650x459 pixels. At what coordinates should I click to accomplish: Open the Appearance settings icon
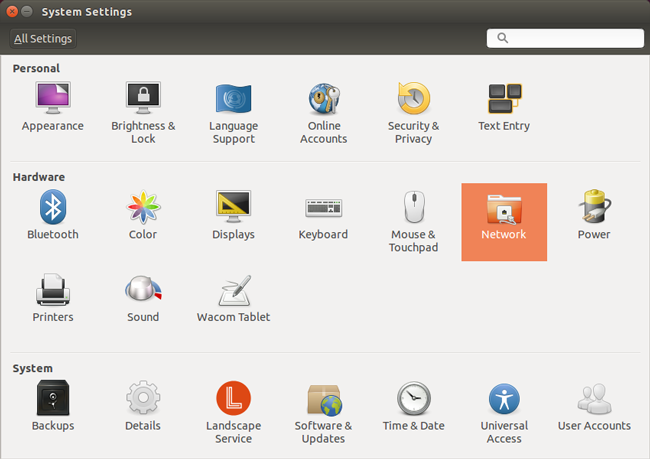[x=53, y=106]
